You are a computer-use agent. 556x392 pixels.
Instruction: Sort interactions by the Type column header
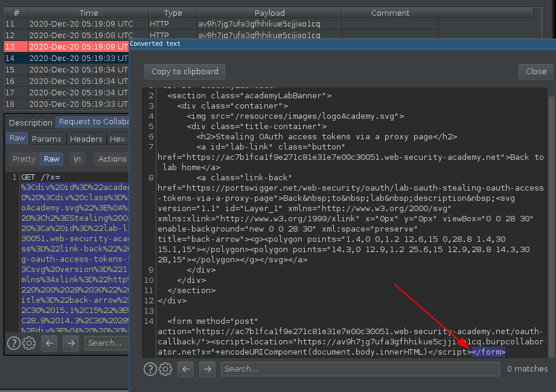[173, 13]
